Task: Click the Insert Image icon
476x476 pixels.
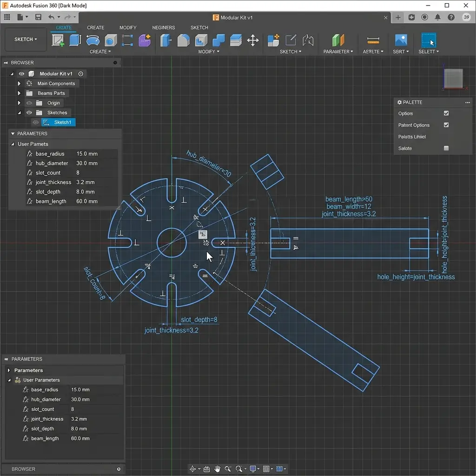Action: [x=401, y=40]
